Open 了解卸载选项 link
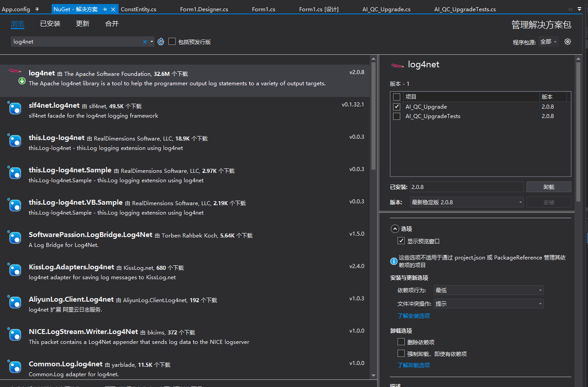 pyautogui.click(x=414, y=365)
